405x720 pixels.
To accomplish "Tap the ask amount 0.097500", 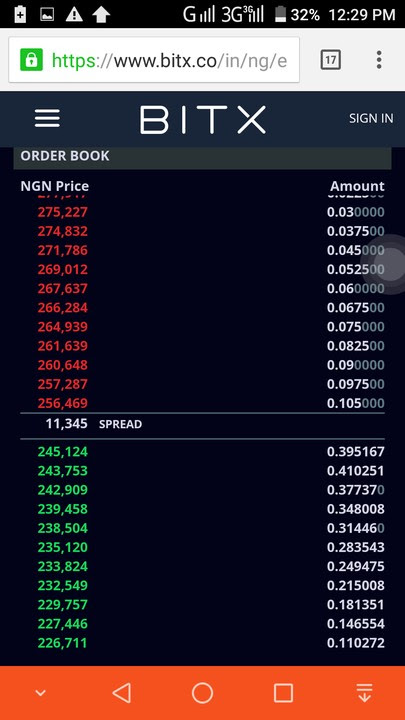I will tap(356, 384).
